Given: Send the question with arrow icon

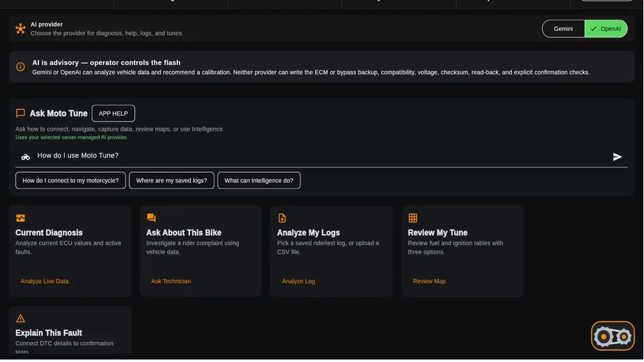Looking at the screenshot, I should (617, 157).
